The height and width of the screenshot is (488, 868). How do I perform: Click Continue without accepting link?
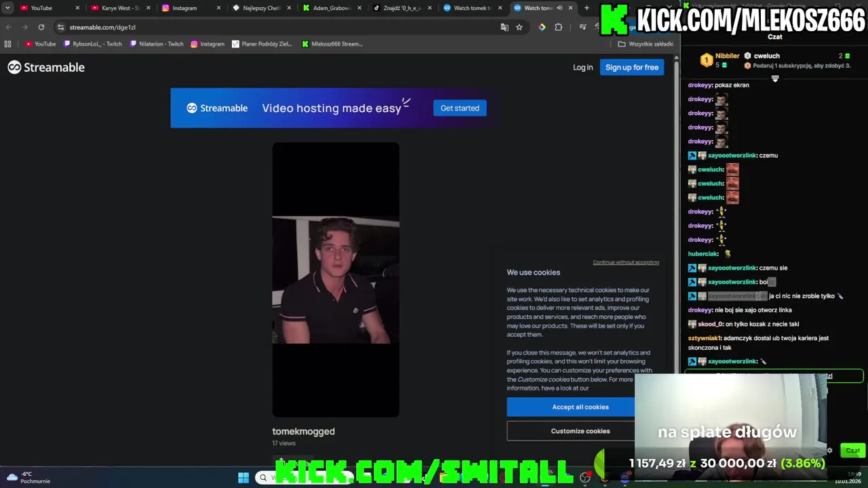[x=626, y=262]
